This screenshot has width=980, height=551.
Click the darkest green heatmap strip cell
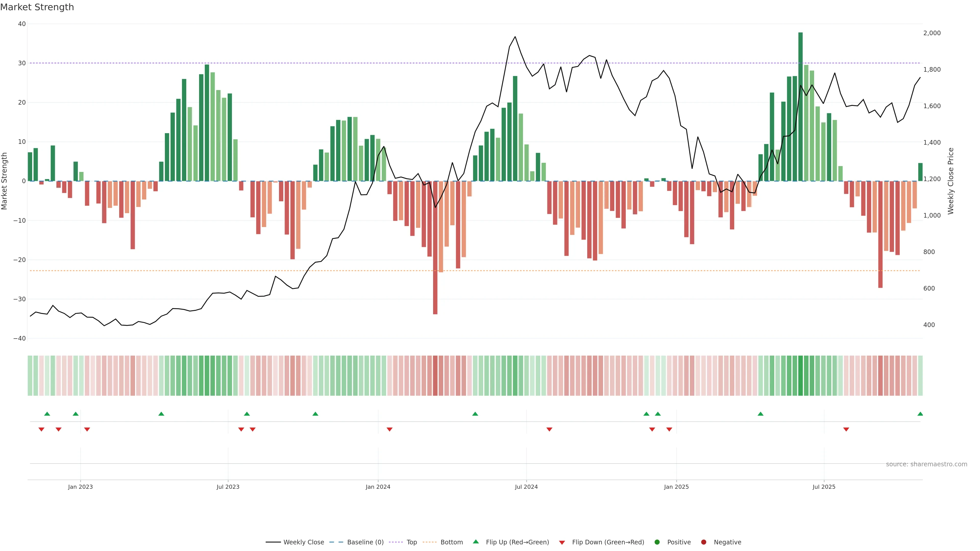[800, 376]
